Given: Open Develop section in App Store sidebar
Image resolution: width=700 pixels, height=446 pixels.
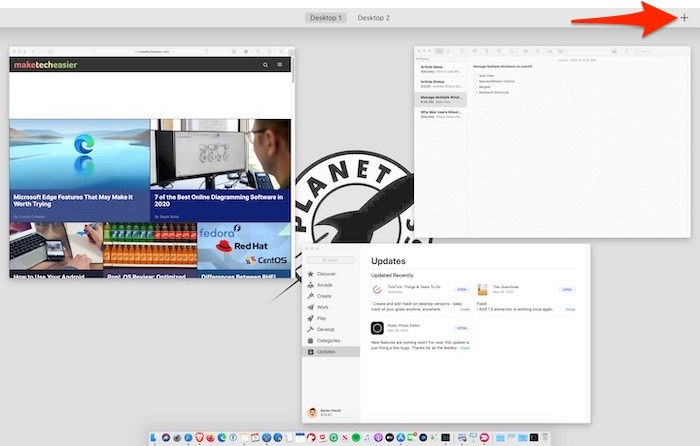Looking at the screenshot, I should pos(331,329).
